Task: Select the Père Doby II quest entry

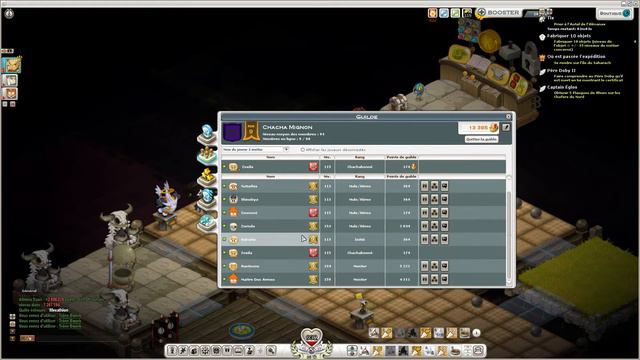Action: coord(561,71)
